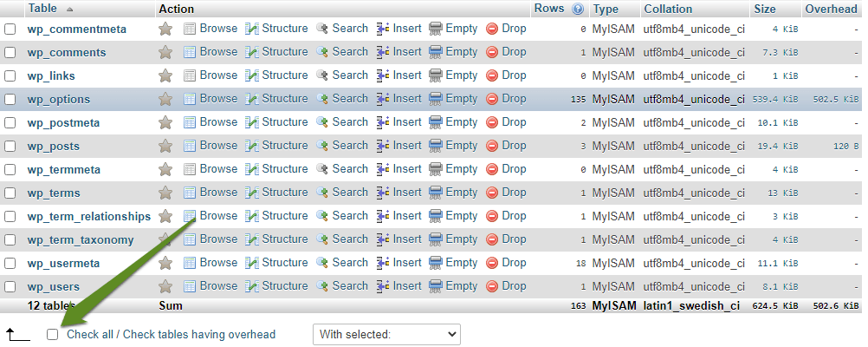This screenshot has width=868, height=347.
Task: Tick the Check all checkbox
Action: tap(52, 334)
